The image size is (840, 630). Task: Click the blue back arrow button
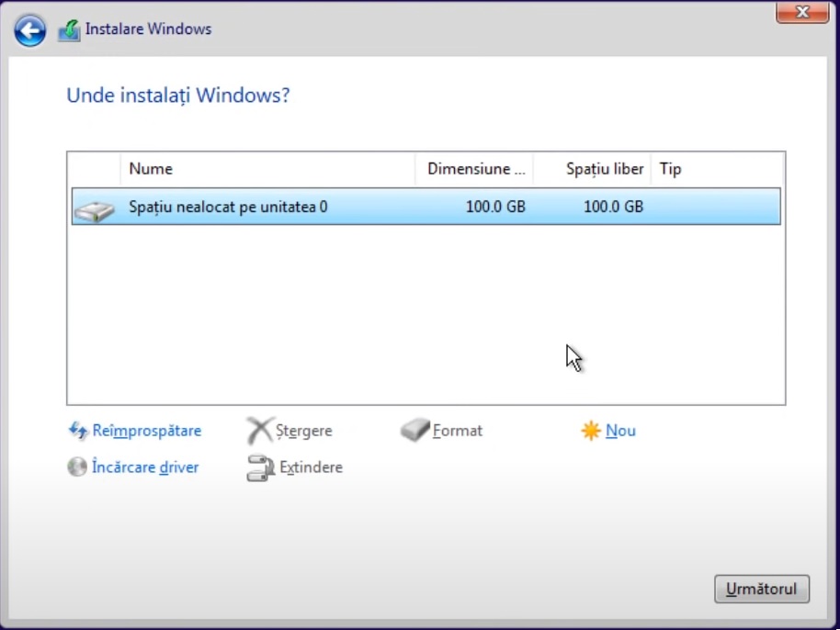click(30, 31)
